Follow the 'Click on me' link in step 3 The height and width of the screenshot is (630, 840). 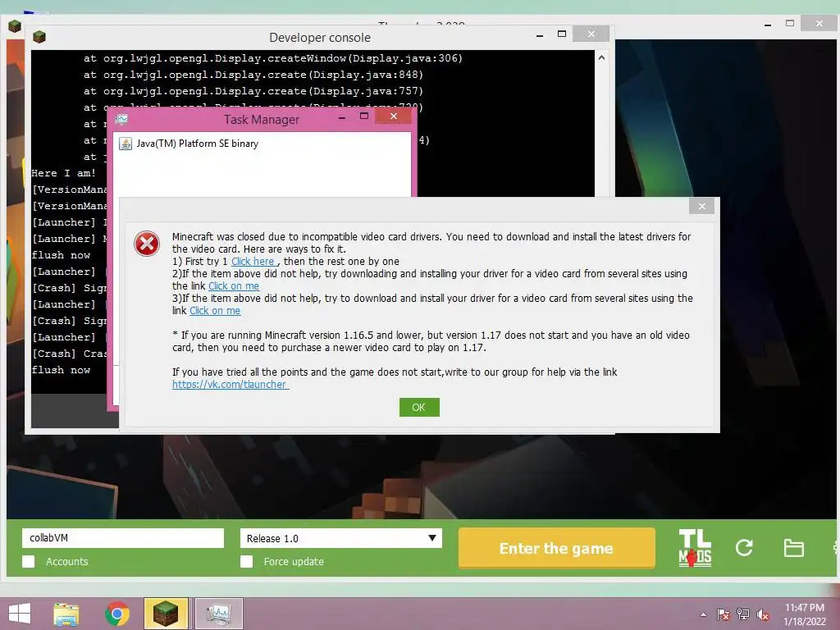point(215,311)
